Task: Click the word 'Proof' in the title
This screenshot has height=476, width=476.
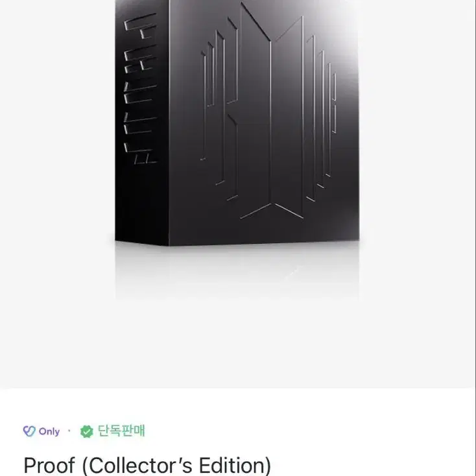Action: point(49,465)
